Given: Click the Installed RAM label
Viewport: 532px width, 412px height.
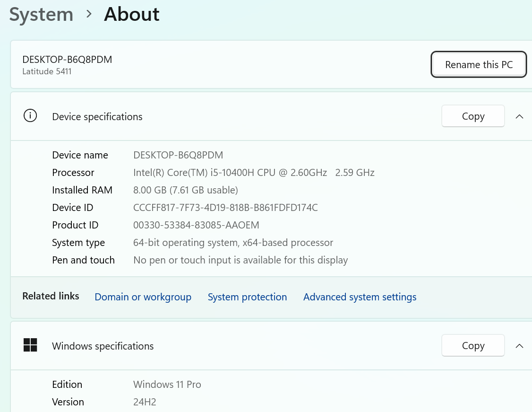Looking at the screenshot, I should [82, 190].
